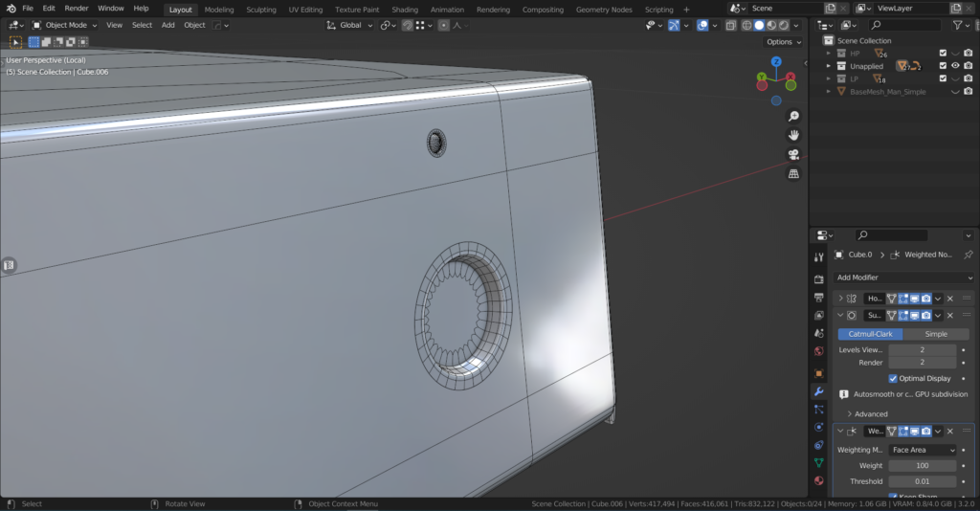The image size is (980, 511).
Task: Expand the Advanced subdivision section
Action: 870,414
